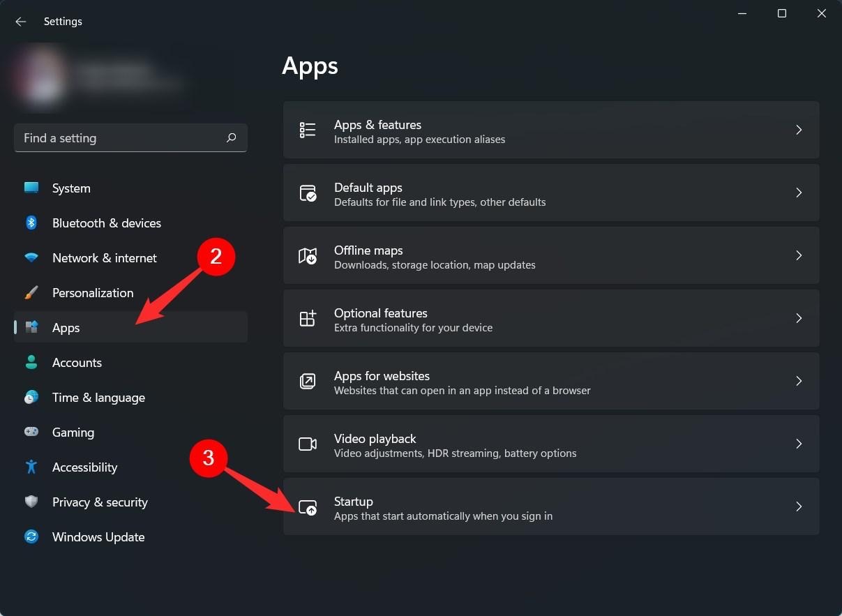Open Video playback settings
Screen dimensions: 842x616
551,444
